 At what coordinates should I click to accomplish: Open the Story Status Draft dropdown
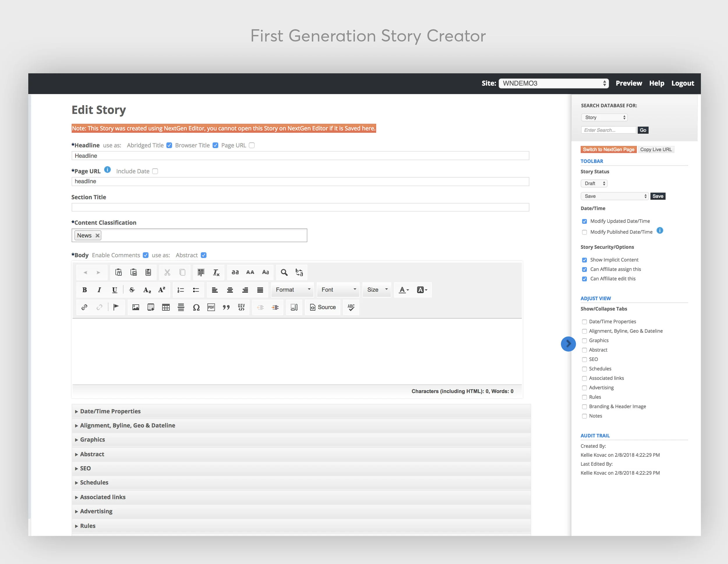pyautogui.click(x=594, y=184)
